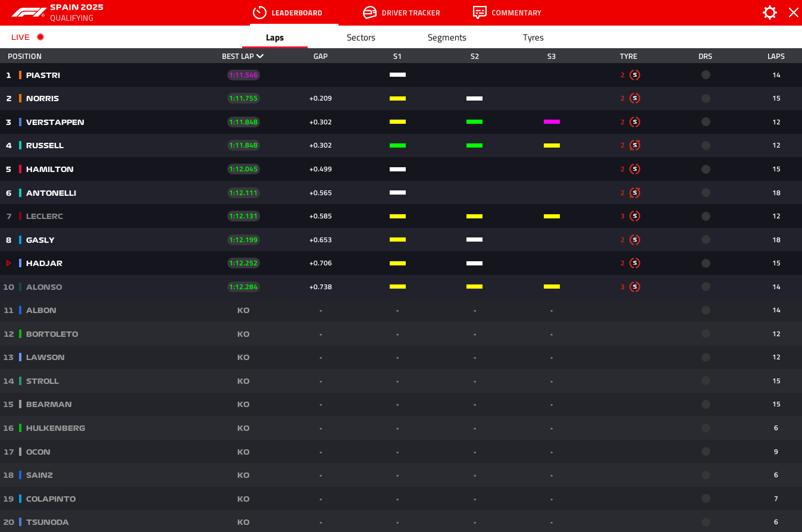Click Russell's green S1 sector bar

(397, 145)
